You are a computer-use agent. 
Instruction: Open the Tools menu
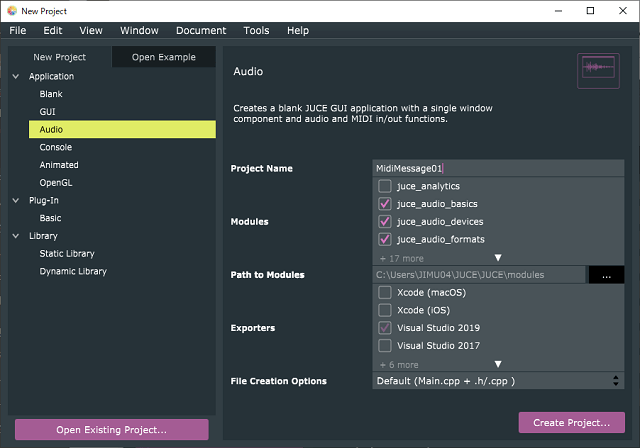click(256, 31)
